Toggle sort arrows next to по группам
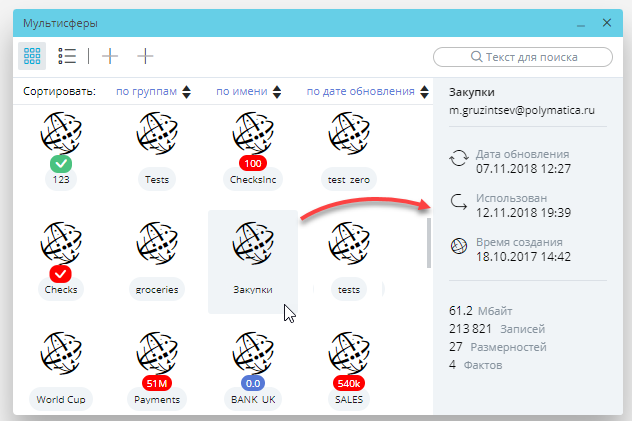Image resolution: width=632 pixels, height=421 pixels. point(186,92)
